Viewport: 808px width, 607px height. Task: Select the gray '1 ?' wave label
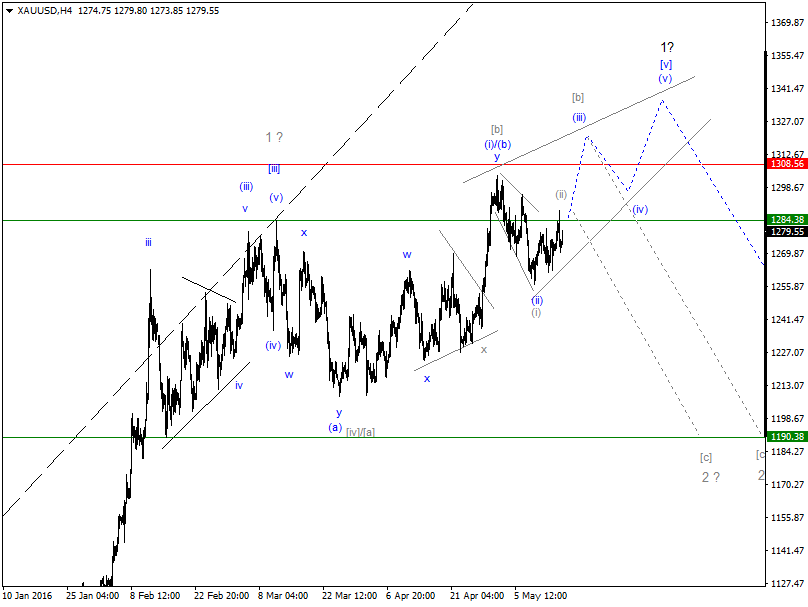click(x=273, y=137)
